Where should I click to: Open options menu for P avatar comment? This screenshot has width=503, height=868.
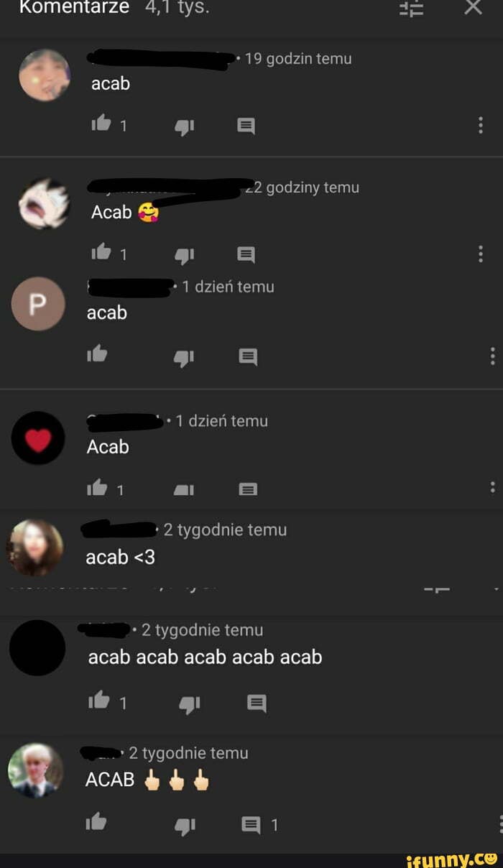tap(492, 356)
